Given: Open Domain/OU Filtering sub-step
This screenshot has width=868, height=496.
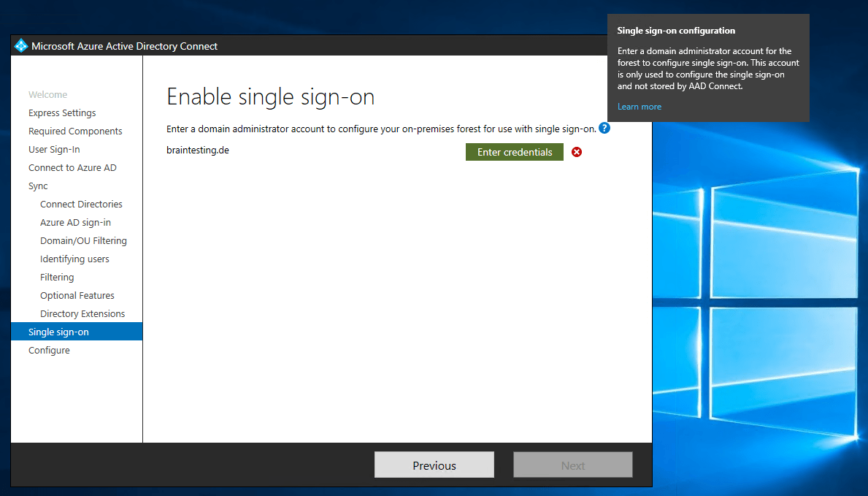Looking at the screenshot, I should [84, 241].
